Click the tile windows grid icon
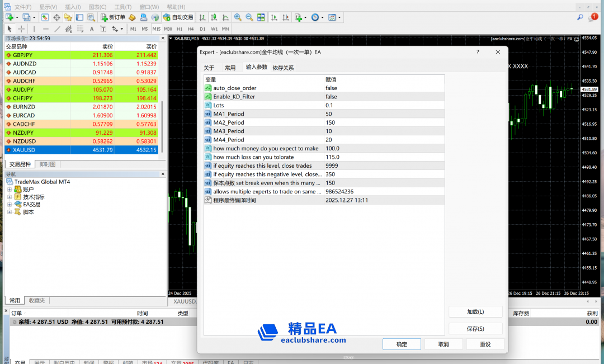This screenshot has height=364, width=604. (261, 17)
